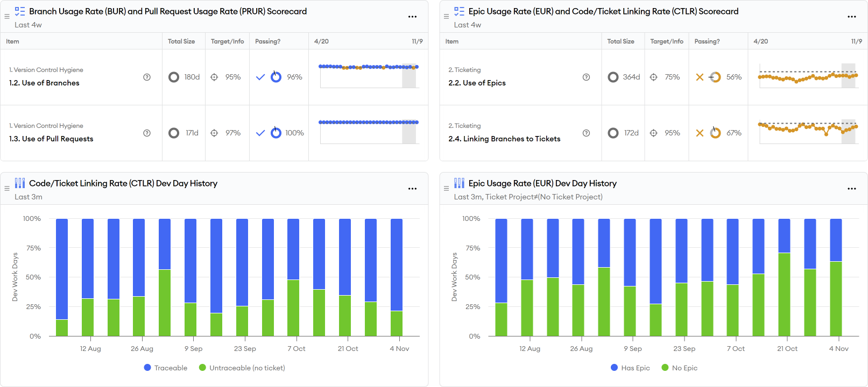
Task: Open more options for EUR Dev Day History
Action: tap(851, 189)
